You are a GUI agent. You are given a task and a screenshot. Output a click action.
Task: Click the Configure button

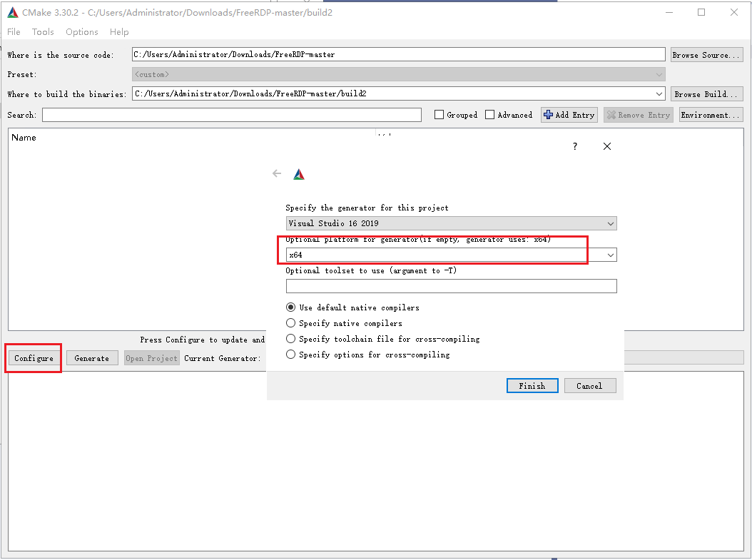(34, 358)
